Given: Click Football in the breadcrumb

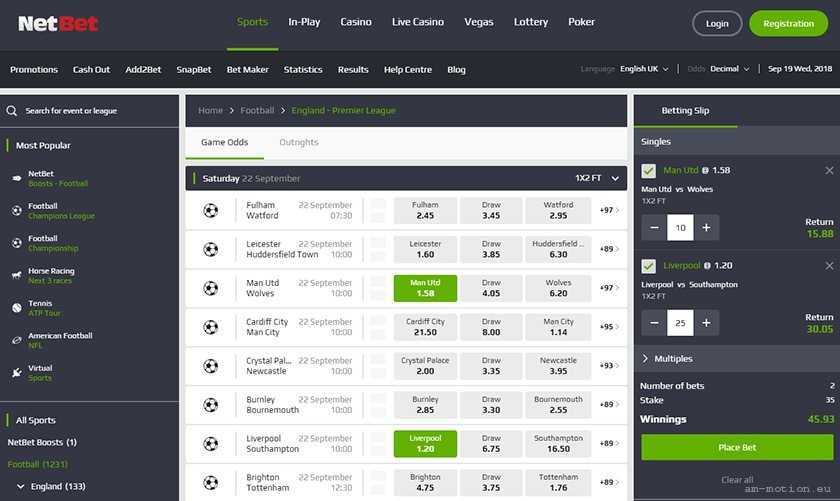Looking at the screenshot, I should (x=257, y=110).
